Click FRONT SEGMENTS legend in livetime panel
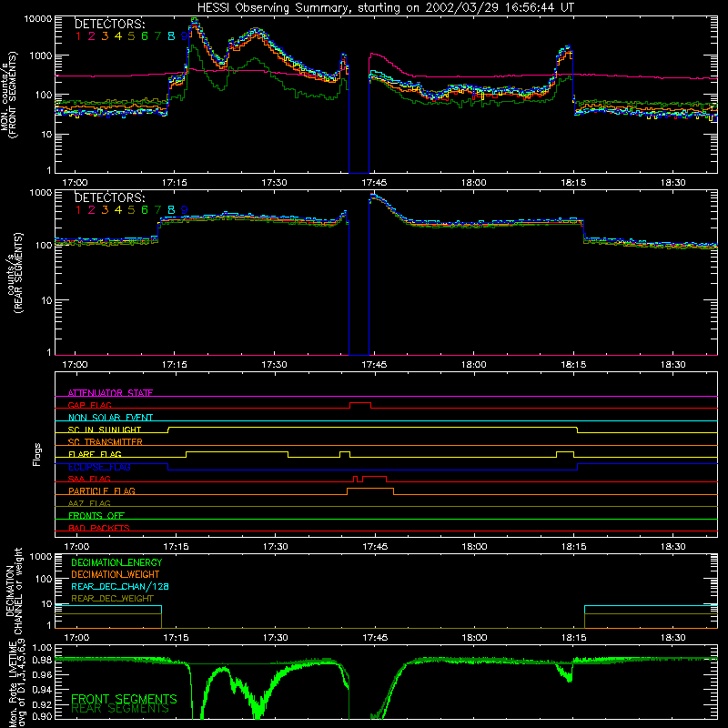The width and height of the screenshot is (728, 728). coord(124,699)
